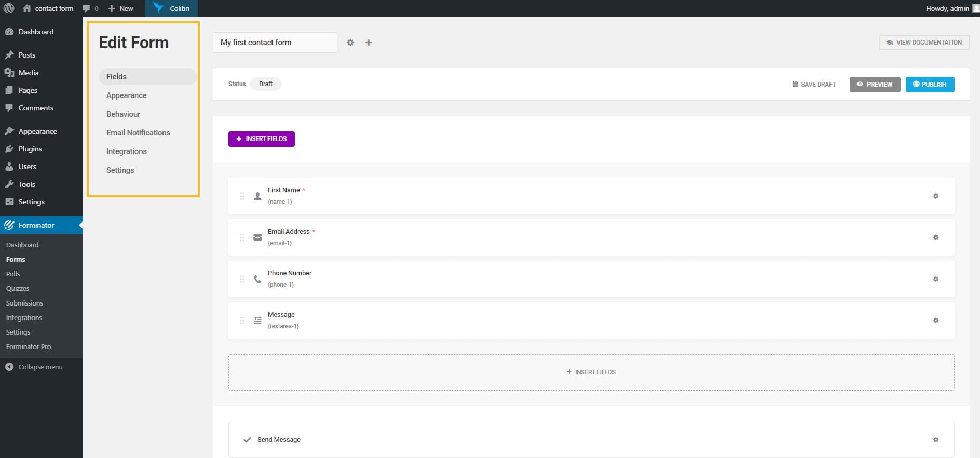980x458 pixels.
Task: Click the WordPress logo icon
Action: (x=9, y=8)
